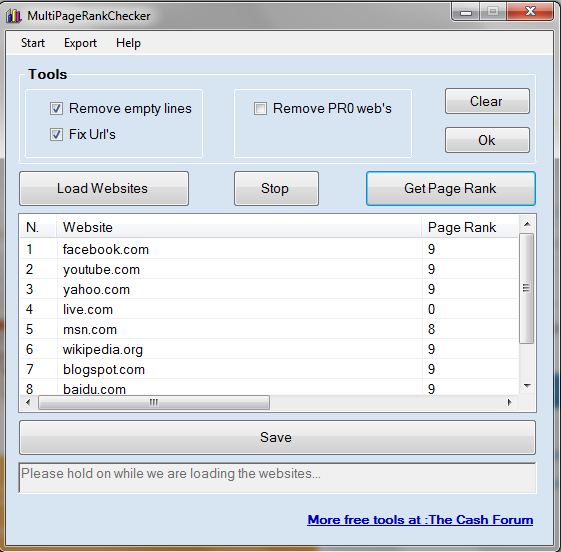
Task: Toggle the Fix Url's checkbox
Action: click(56, 135)
